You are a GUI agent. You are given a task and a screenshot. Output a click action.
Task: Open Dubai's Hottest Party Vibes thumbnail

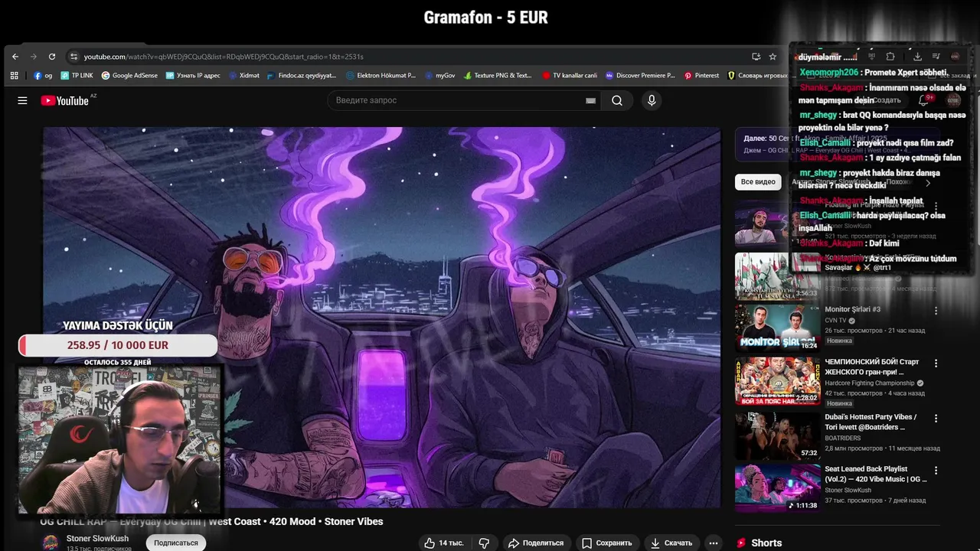click(777, 435)
